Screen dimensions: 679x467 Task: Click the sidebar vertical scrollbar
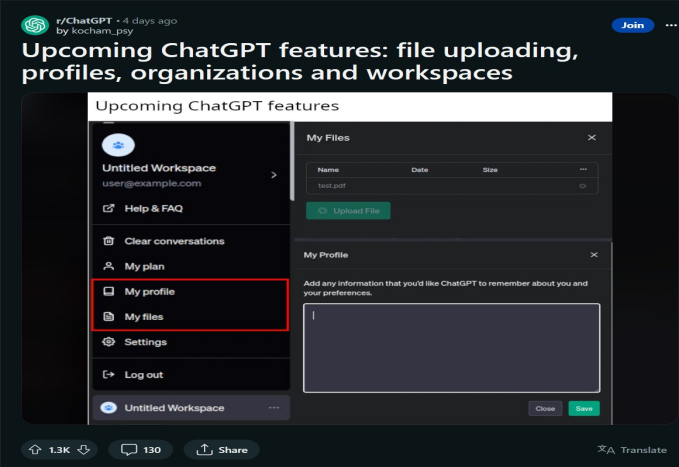coord(292,161)
